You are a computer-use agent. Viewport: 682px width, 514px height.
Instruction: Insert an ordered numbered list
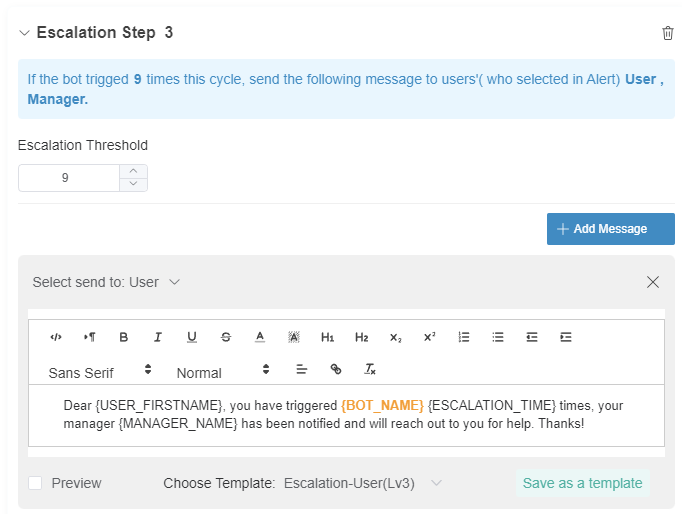[464, 337]
